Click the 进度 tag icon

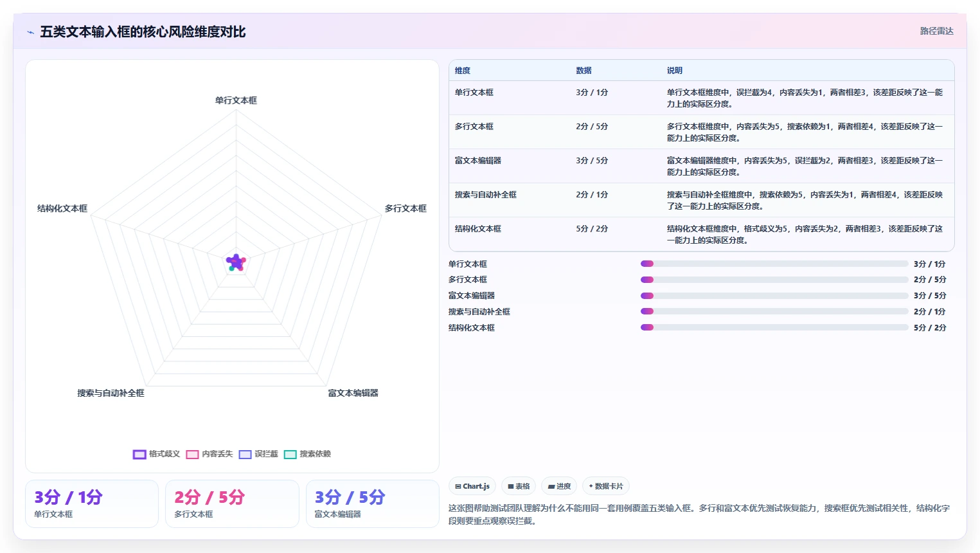tap(551, 486)
